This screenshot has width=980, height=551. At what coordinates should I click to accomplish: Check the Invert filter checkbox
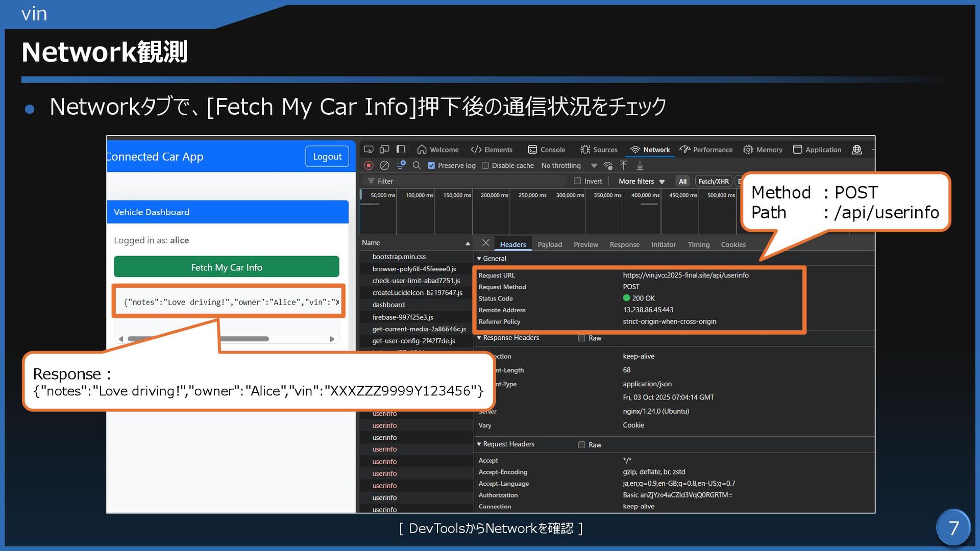coord(577,181)
